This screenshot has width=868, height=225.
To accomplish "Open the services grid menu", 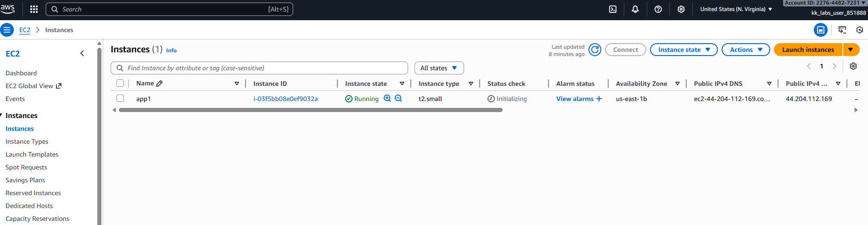I will point(34,9).
